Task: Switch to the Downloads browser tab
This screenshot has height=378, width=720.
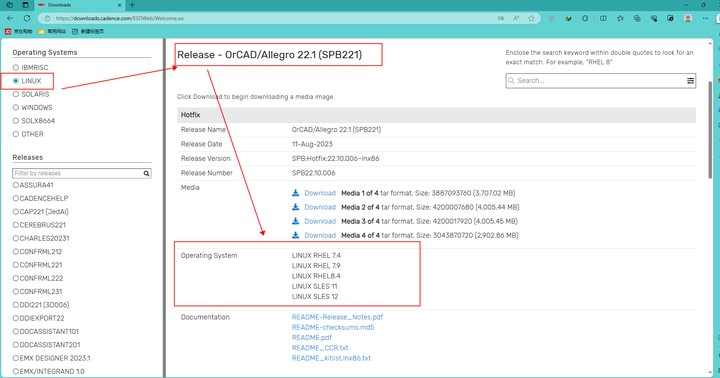Action: 79,5
